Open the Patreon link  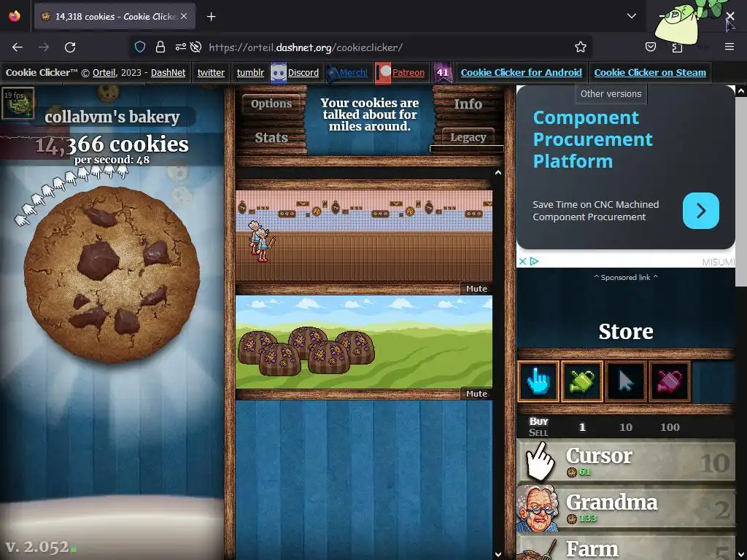coord(409,73)
